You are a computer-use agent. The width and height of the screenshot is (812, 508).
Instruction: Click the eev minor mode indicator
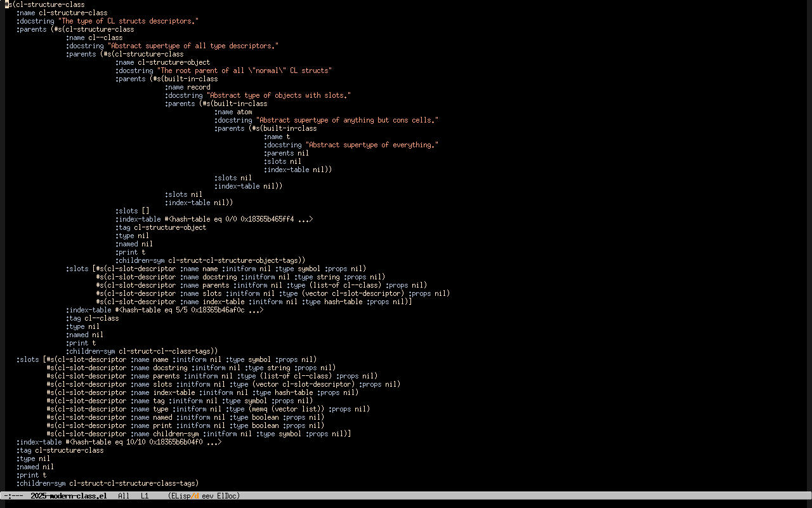pos(207,496)
